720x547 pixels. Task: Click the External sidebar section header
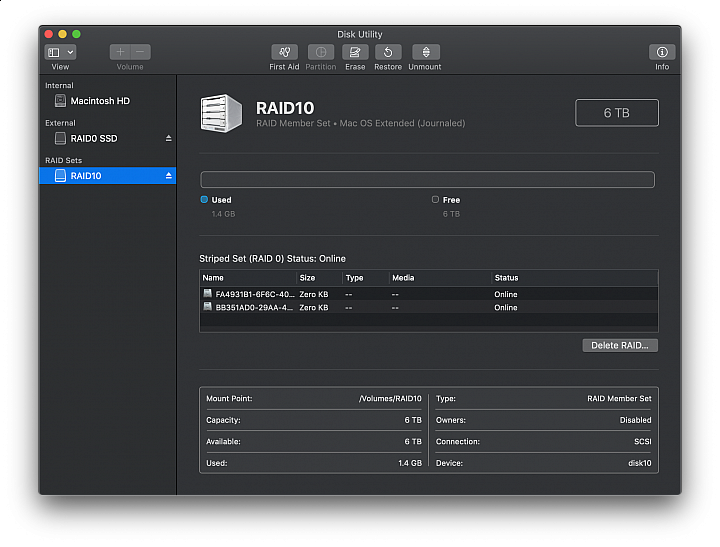pyautogui.click(x=60, y=123)
